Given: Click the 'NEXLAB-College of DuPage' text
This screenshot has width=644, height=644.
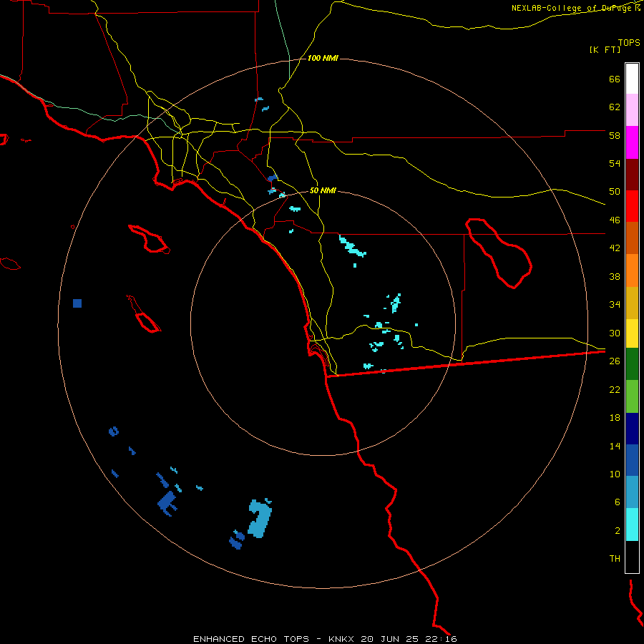Looking at the screenshot, I should click(x=572, y=8).
